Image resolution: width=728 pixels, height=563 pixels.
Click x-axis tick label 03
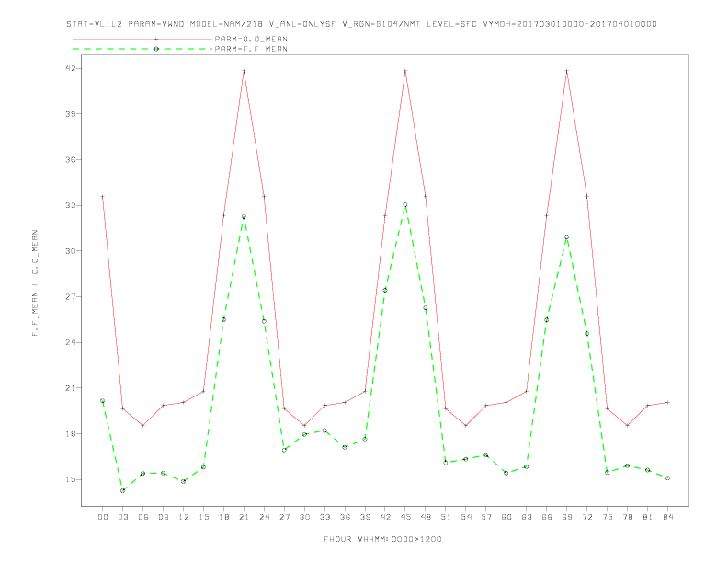pyautogui.click(x=122, y=517)
